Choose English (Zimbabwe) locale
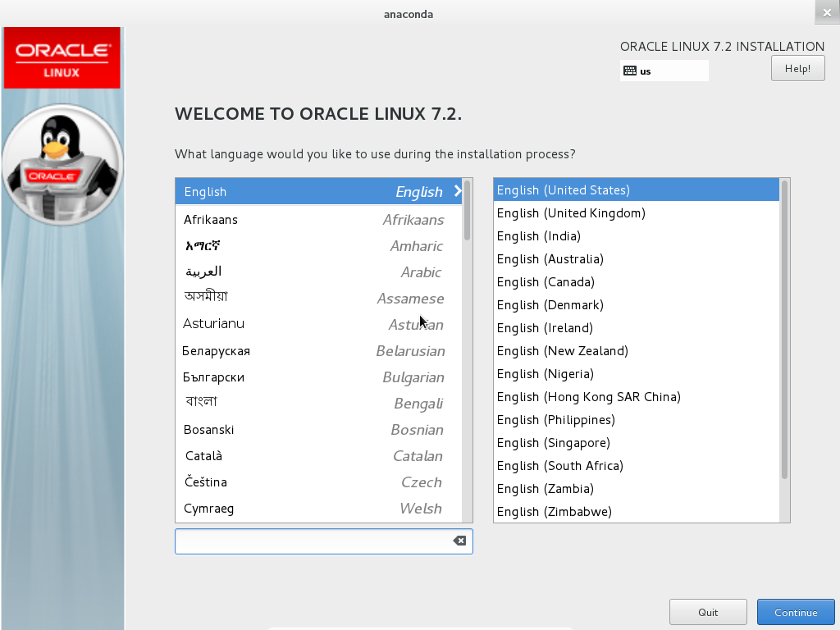Image resolution: width=840 pixels, height=630 pixels. pyautogui.click(x=637, y=512)
